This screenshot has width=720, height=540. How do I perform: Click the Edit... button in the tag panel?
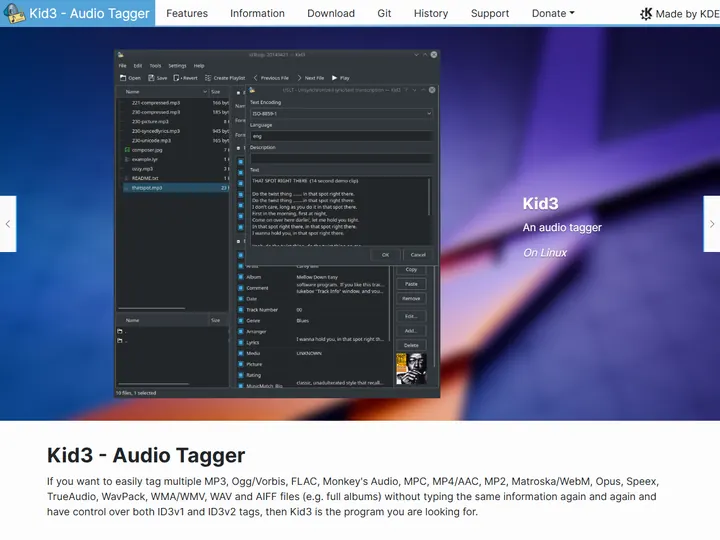(411, 316)
